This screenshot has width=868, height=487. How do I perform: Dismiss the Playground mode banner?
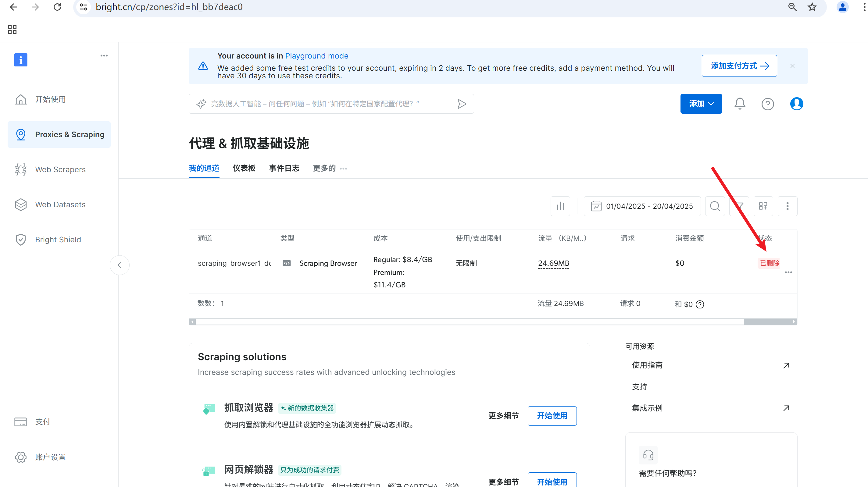[792, 66]
